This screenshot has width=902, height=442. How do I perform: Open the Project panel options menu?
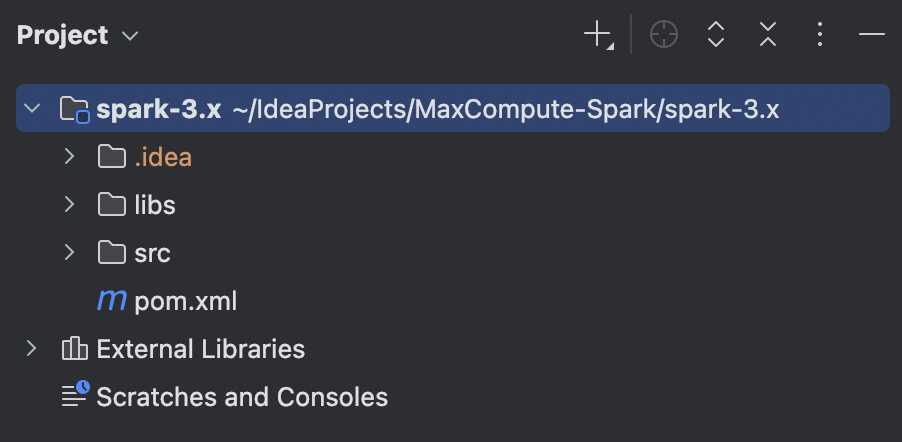click(819, 35)
